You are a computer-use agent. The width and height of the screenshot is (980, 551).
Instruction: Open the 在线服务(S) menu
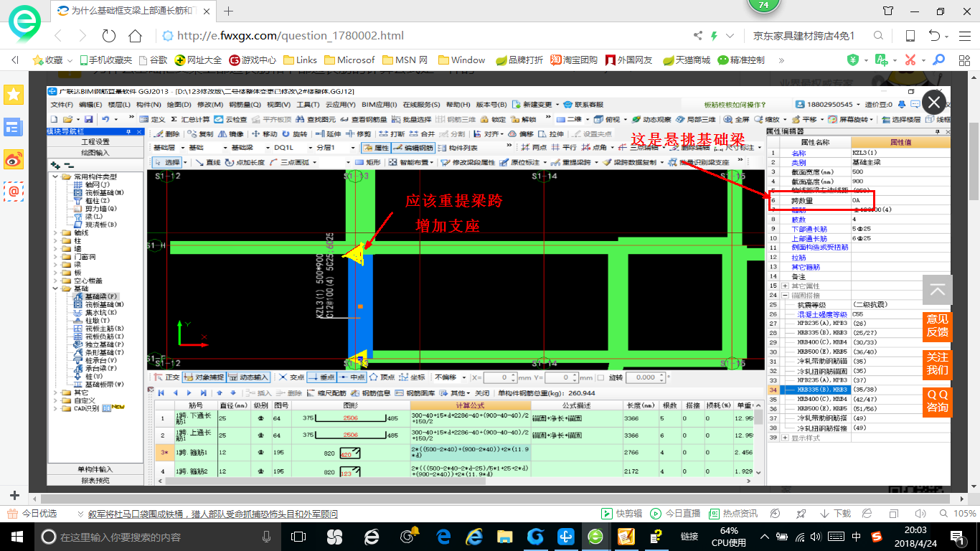(421, 105)
